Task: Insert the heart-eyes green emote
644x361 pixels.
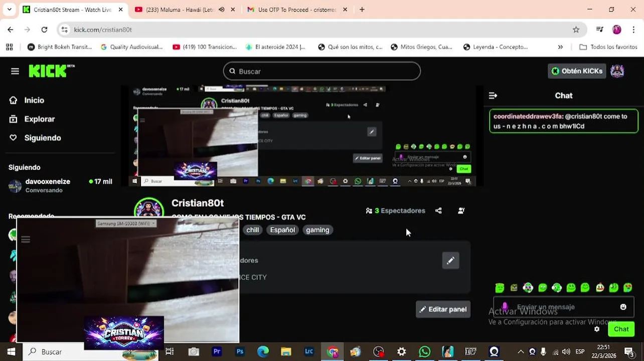Action: tap(628, 288)
